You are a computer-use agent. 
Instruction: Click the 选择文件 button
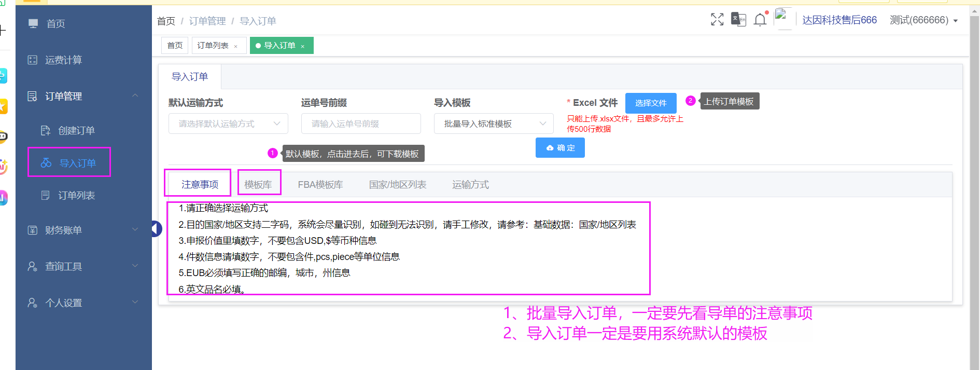tap(650, 103)
